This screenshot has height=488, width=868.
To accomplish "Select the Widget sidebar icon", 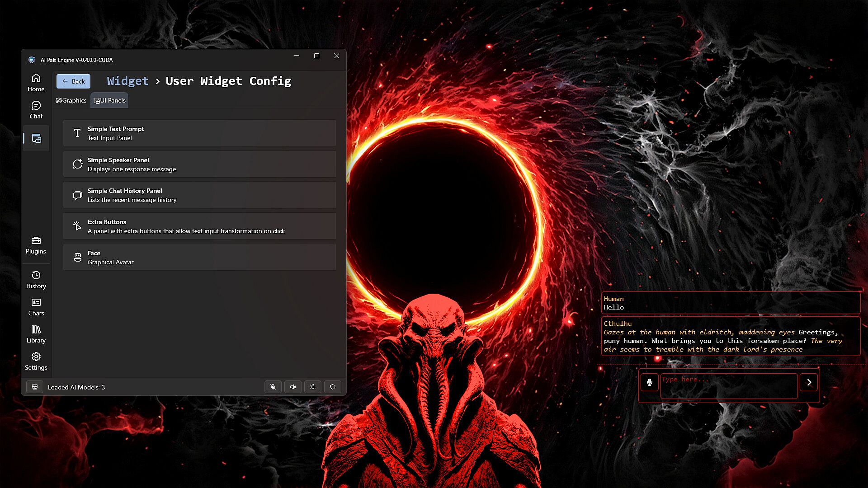I will (x=36, y=138).
